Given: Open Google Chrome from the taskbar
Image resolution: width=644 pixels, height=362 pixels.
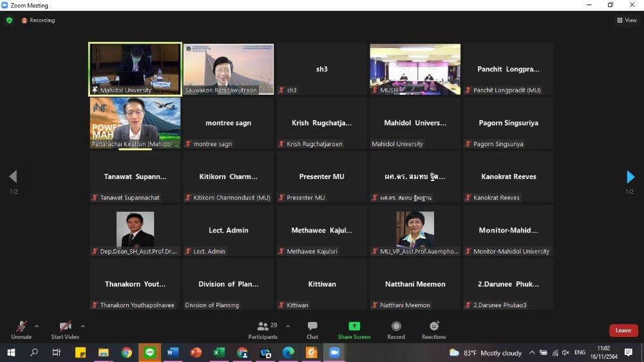Looking at the screenshot, I should click(126, 352).
